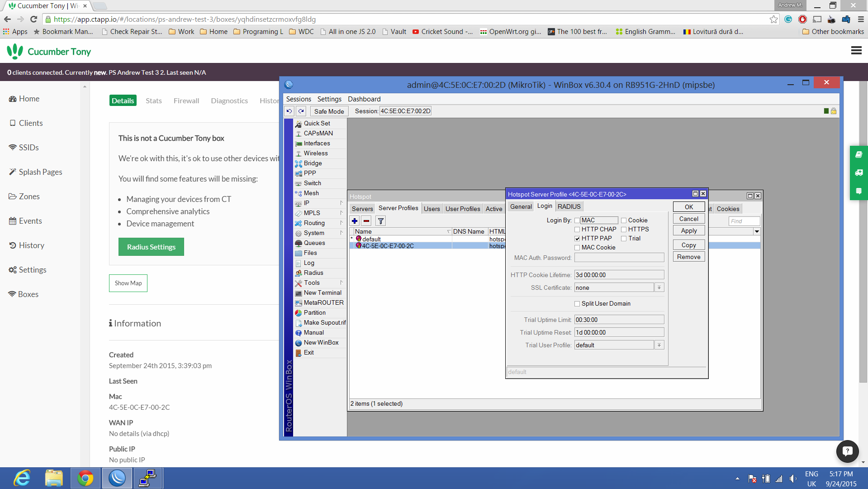Click the undo arrow in WinBox toolbar
Screen dimensions: 868x489
coord(289,111)
